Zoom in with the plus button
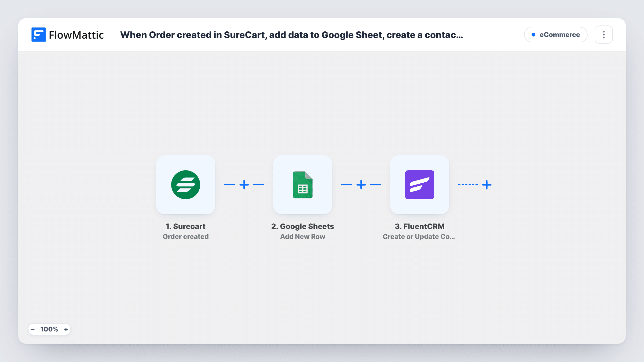Screen dimensions: 644x362 [x=66, y=329]
